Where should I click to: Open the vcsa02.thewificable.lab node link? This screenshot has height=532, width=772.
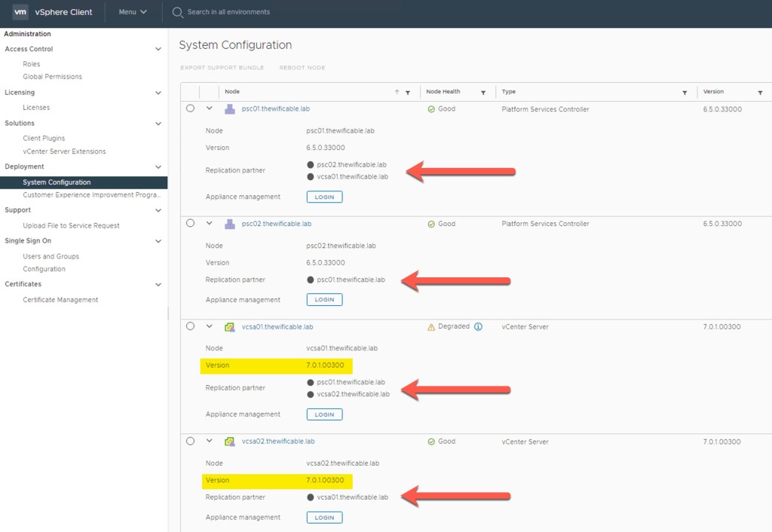(277, 442)
